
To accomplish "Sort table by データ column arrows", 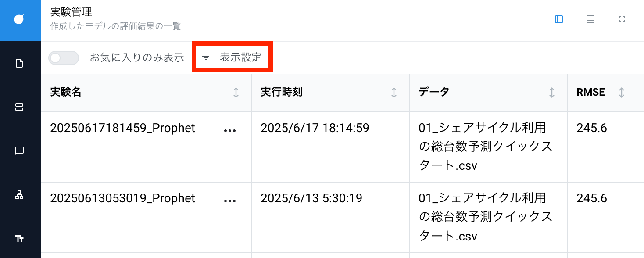I will [x=552, y=93].
